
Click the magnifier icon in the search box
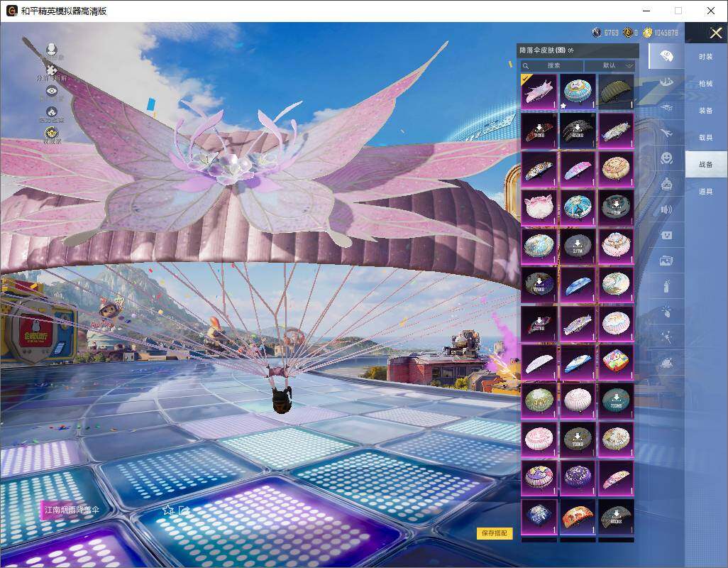click(526, 66)
